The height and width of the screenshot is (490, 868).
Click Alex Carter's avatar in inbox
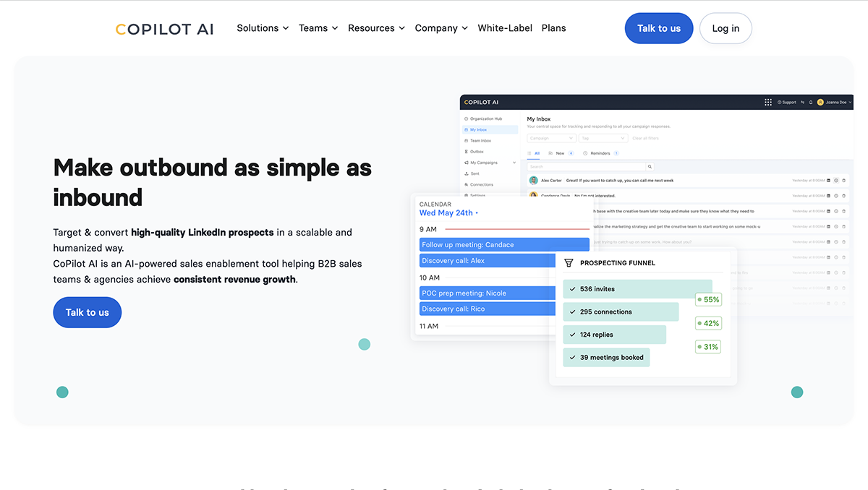[x=534, y=180]
